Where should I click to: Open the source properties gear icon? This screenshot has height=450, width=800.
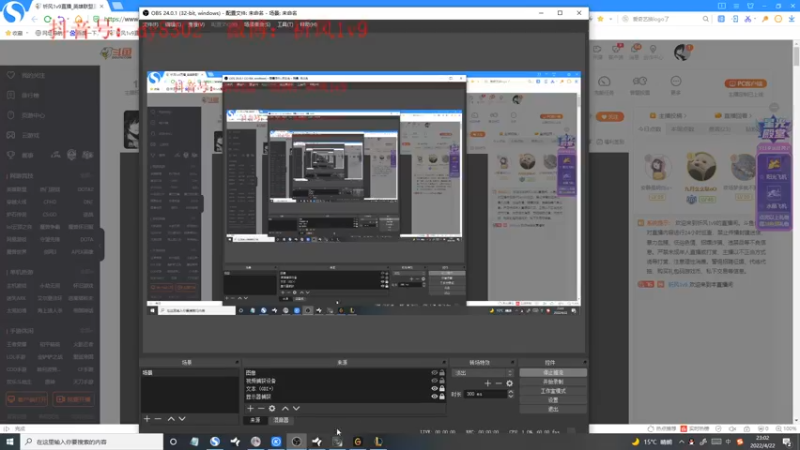[272, 409]
